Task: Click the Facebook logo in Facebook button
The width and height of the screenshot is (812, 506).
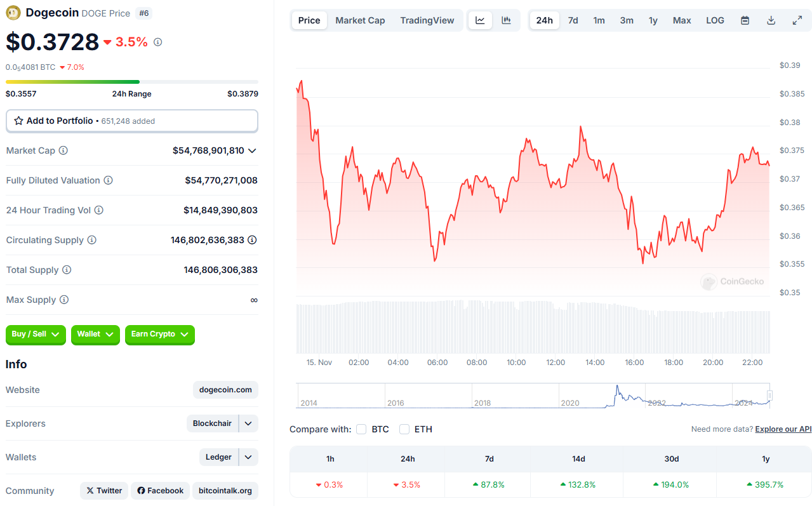Action: (141, 491)
